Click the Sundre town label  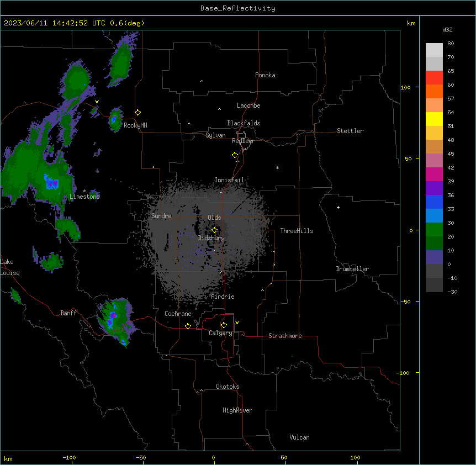[x=161, y=216]
